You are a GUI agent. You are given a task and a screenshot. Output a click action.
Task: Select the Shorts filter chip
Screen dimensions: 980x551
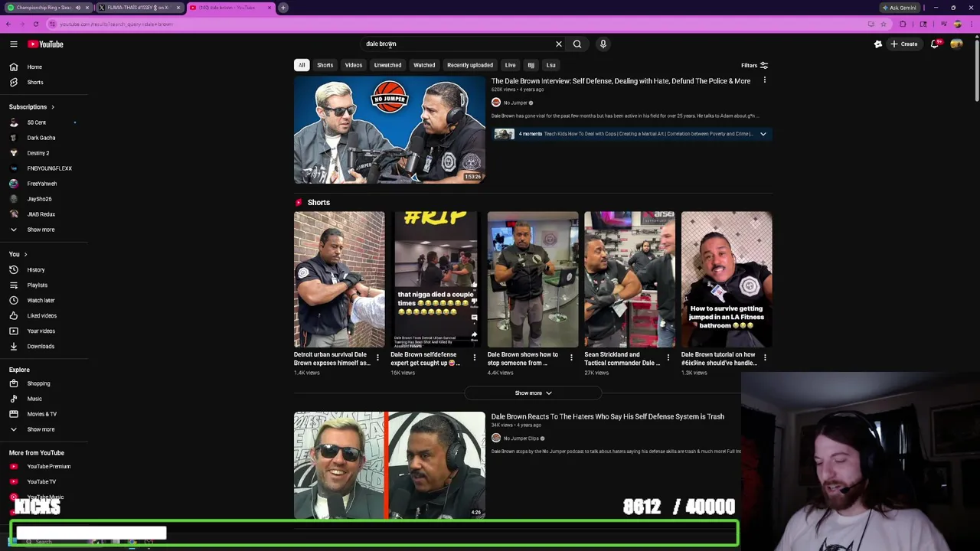pyautogui.click(x=325, y=65)
